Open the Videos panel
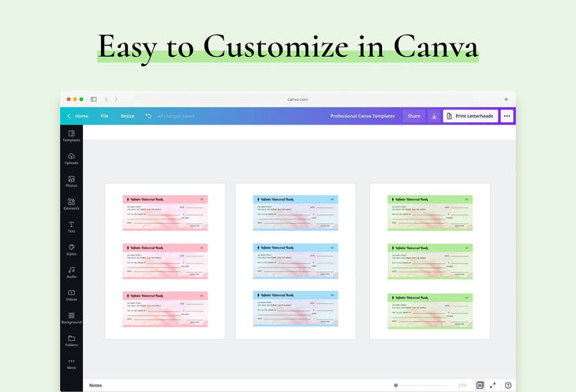Screen dimensions: 576x392 click(x=71, y=295)
